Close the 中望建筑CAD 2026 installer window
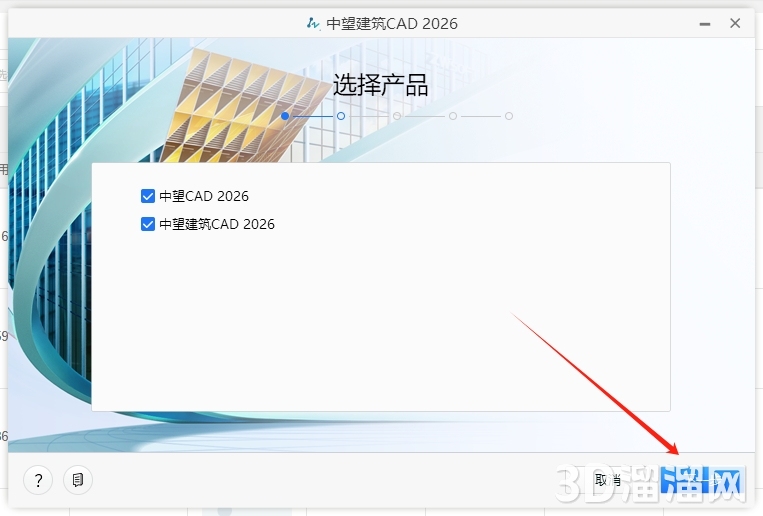This screenshot has width=763, height=516. (x=735, y=23)
